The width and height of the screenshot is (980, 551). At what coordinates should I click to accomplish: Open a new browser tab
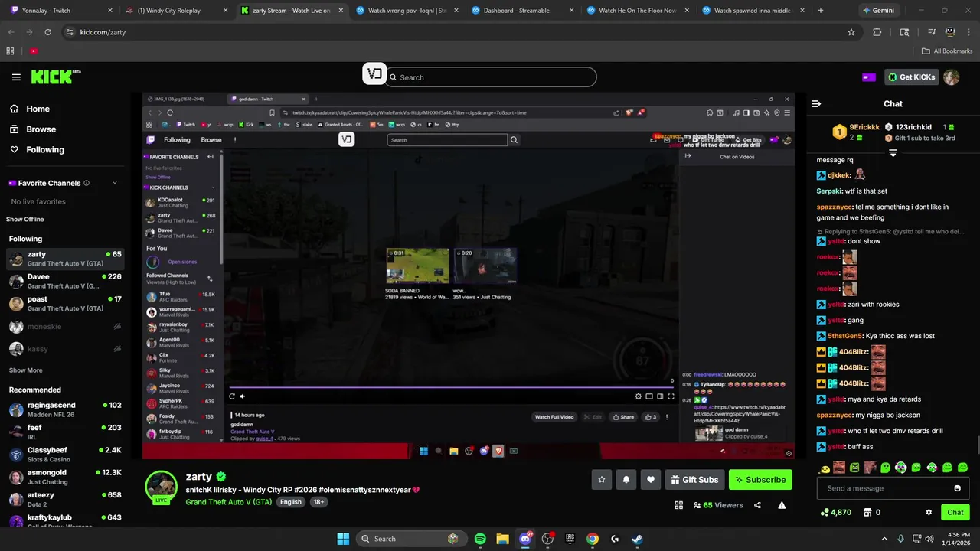pos(820,11)
